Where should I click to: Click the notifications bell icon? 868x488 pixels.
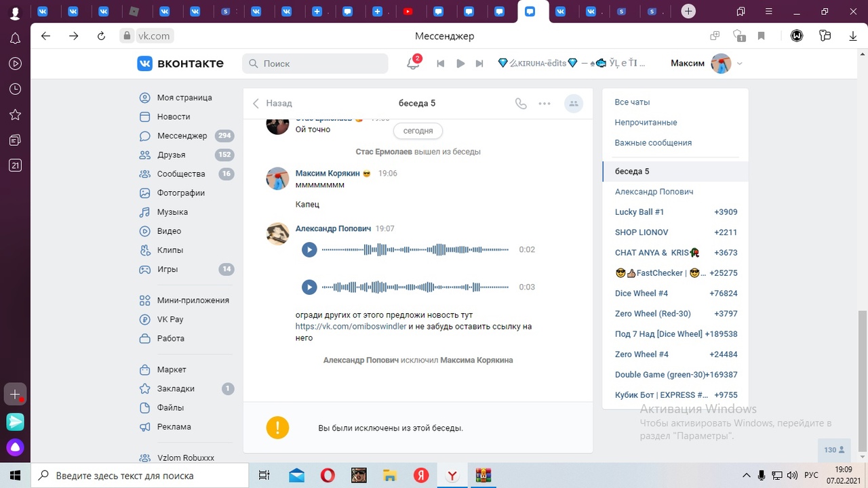point(412,64)
